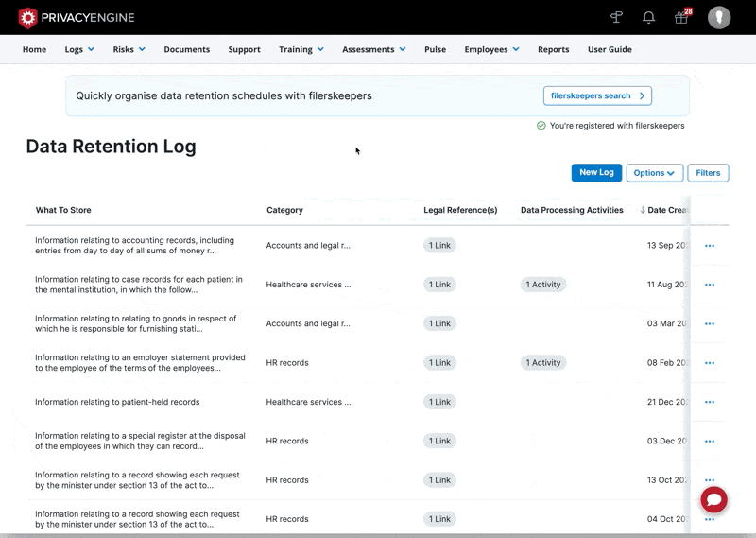This screenshot has width=756, height=538.
Task: Open 1 Link for goods furnishing row
Action: 439,323
